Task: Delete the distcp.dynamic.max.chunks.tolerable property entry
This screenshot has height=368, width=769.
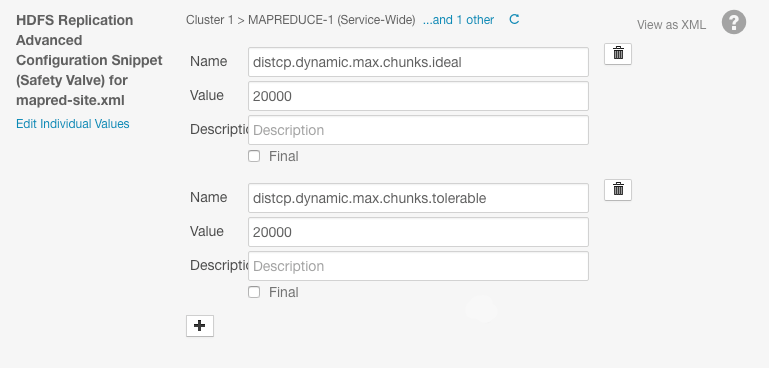Action: [618, 190]
